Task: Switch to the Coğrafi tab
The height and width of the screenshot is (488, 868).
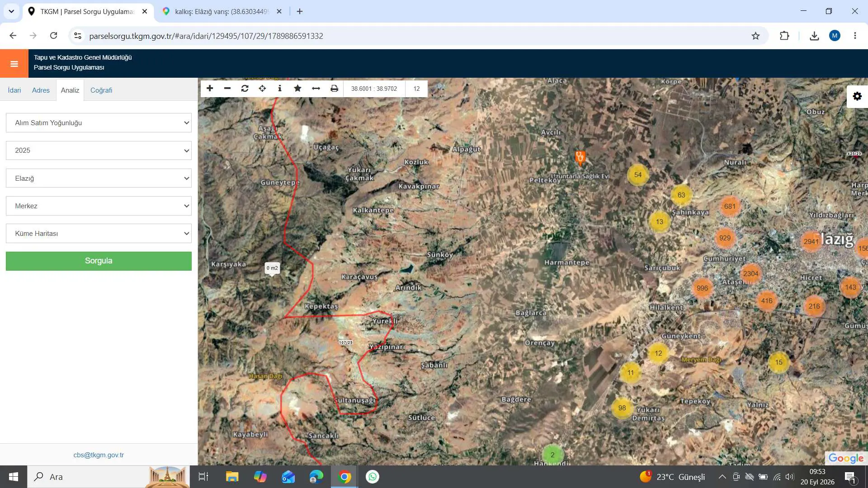Action: click(101, 90)
